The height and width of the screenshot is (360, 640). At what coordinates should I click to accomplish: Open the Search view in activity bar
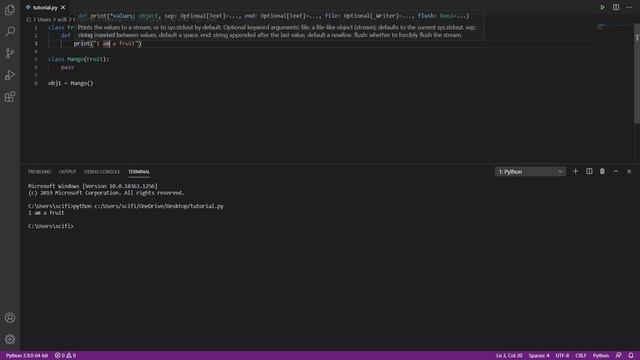[x=10, y=31]
